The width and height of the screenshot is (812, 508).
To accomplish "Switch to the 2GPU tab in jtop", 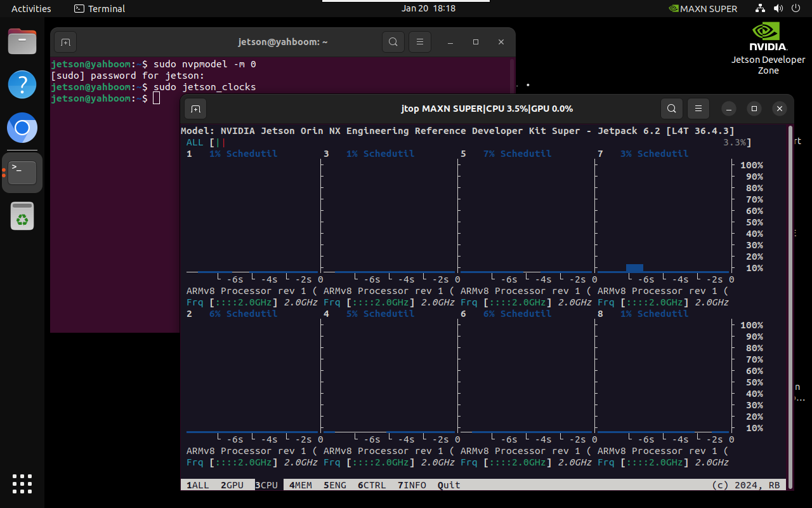I will (232, 485).
